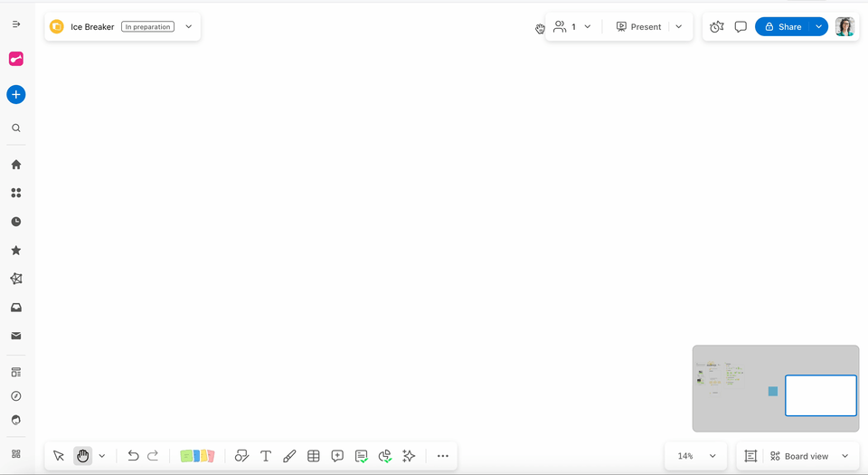The image size is (868, 475).
Task: Open the templates layout icon
Action: click(x=16, y=373)
